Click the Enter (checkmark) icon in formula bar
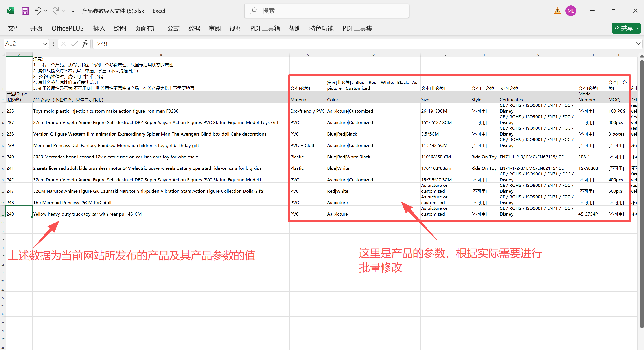 74,44
